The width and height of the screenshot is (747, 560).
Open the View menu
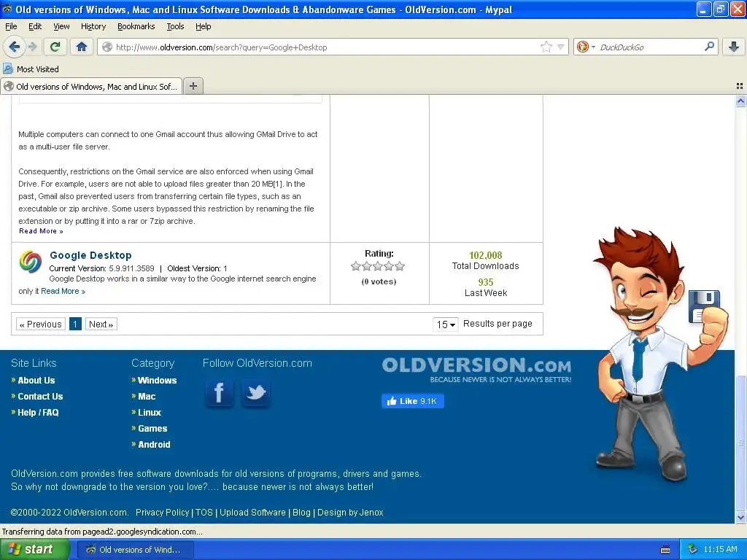[61, 26]
